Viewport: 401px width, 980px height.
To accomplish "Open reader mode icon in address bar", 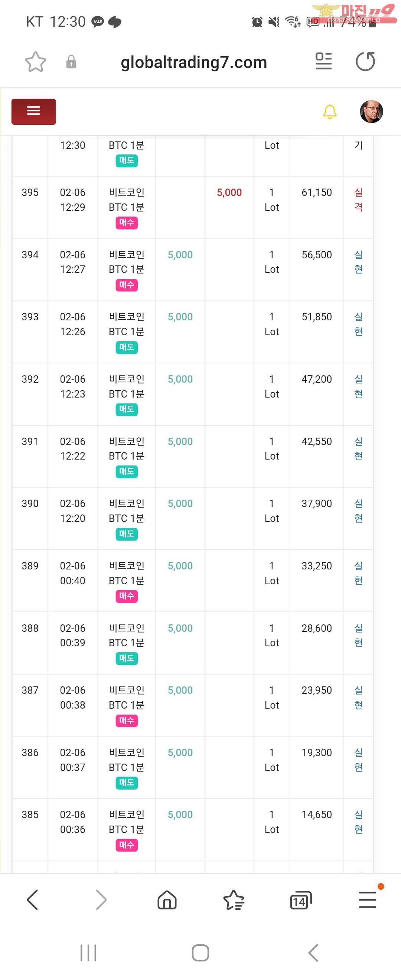I will 323,62.
